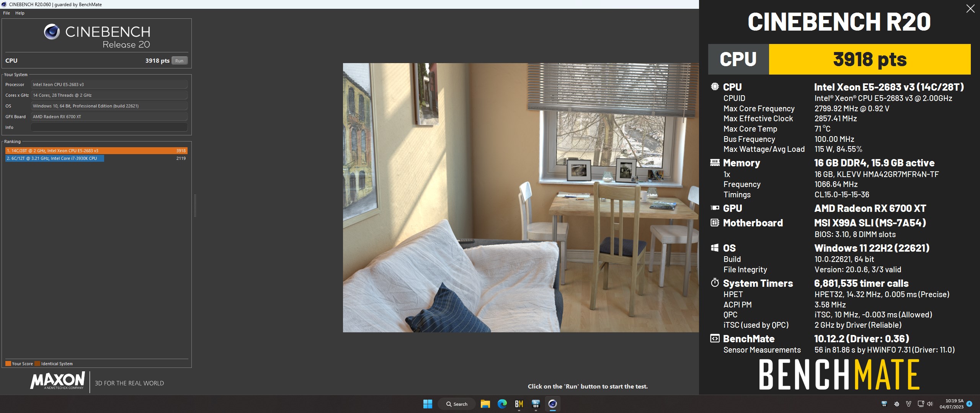Click AMD Radeon RX 6700 XT GPU name

pos(870,208)
